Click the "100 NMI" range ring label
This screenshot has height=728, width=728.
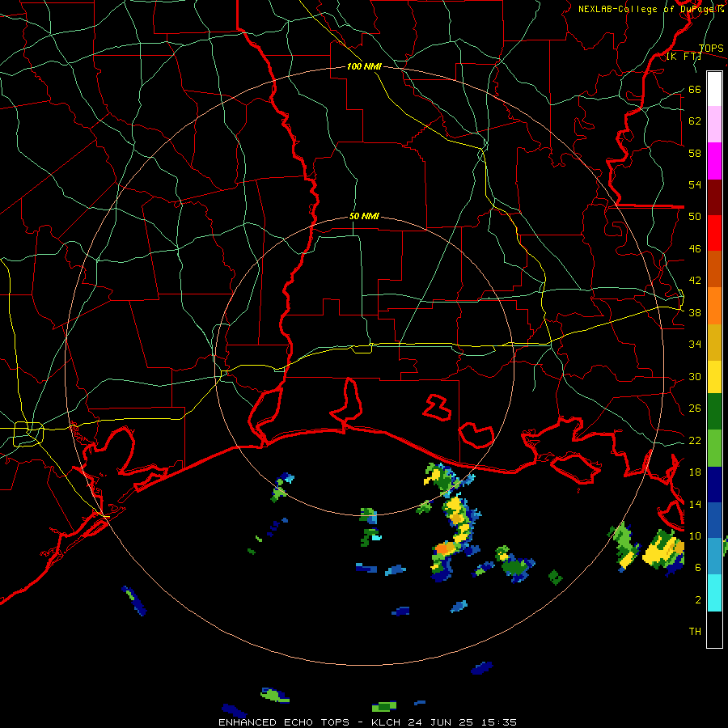[x=364, y=66]
